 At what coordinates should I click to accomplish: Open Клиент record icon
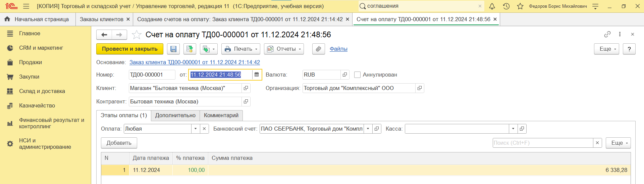tap(246, 88)
